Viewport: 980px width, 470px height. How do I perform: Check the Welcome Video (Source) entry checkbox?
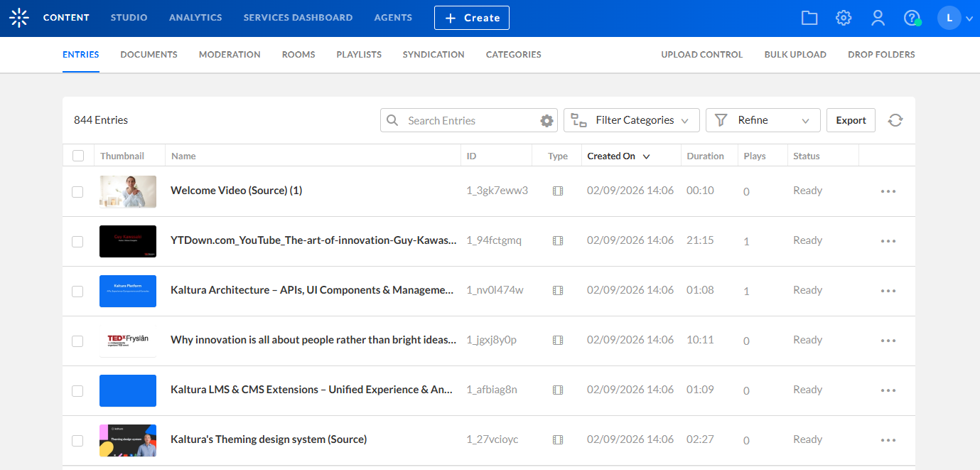77,191
